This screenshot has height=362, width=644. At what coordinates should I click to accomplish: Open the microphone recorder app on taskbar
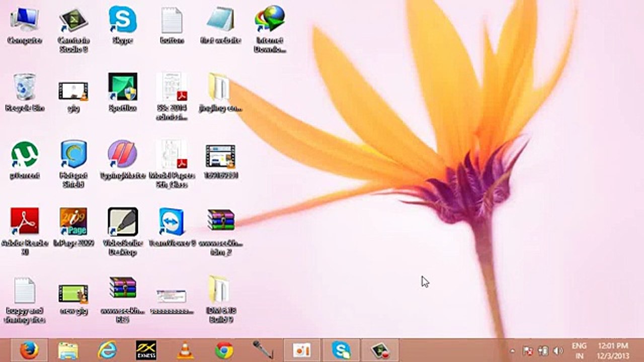(263, 350)
